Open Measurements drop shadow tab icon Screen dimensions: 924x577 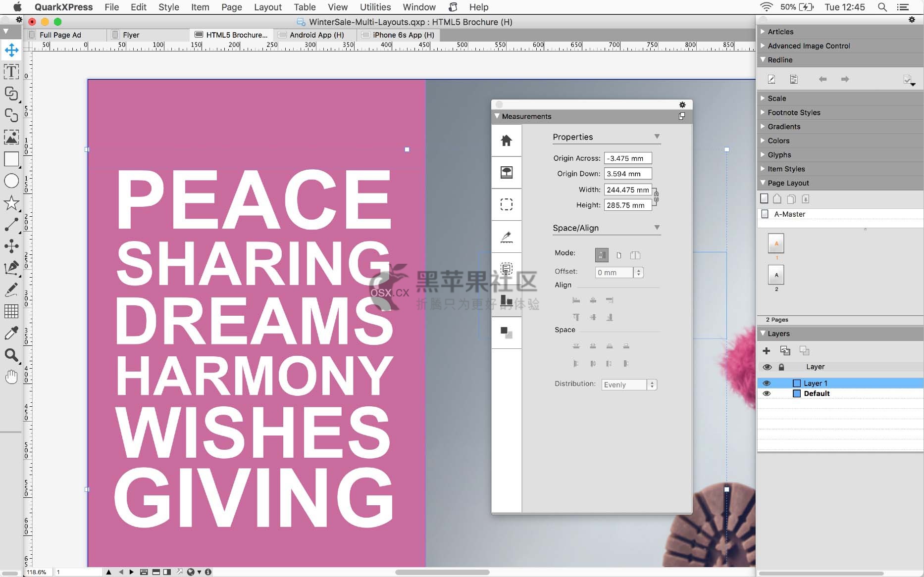coord(506,333)
